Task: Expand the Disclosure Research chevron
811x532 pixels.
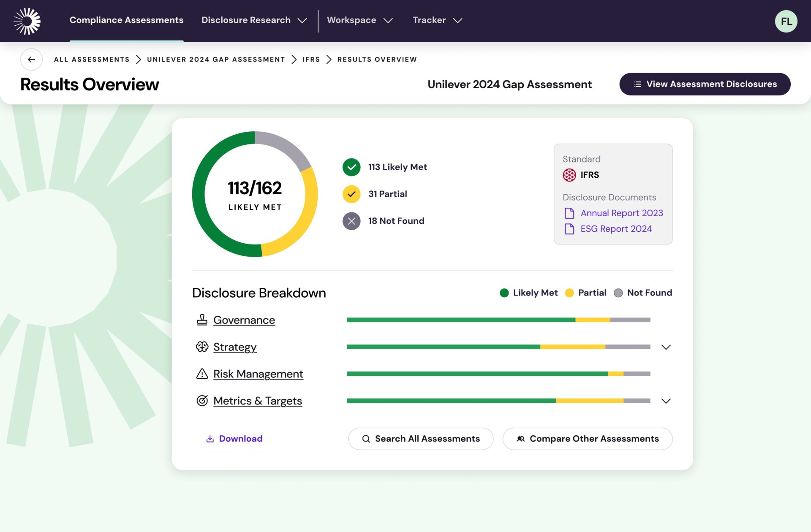Action: (x=302, y=20)
